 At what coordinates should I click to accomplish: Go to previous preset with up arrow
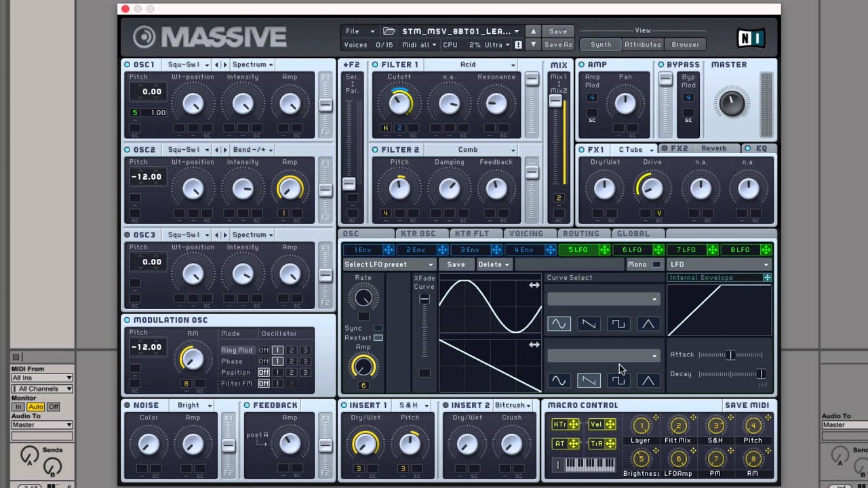click(534, 31)
